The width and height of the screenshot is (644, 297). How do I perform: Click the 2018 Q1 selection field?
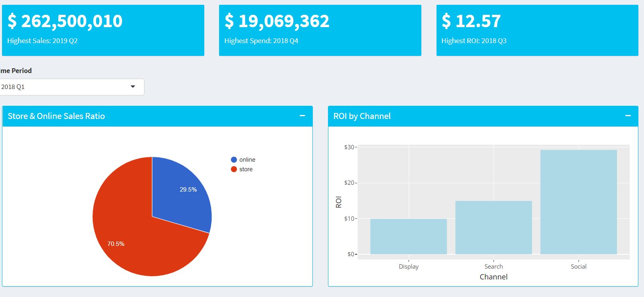[60, 87]
